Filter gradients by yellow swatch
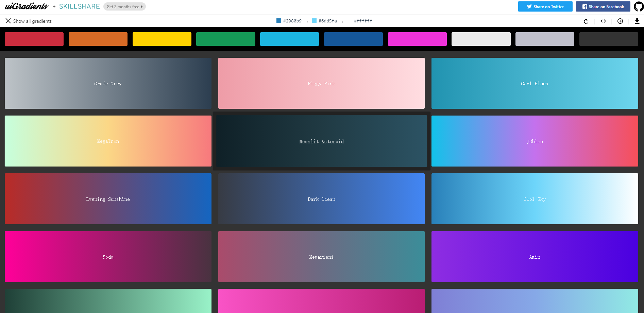The width and height of the screenshot is (644, 313). coord(162,39)
